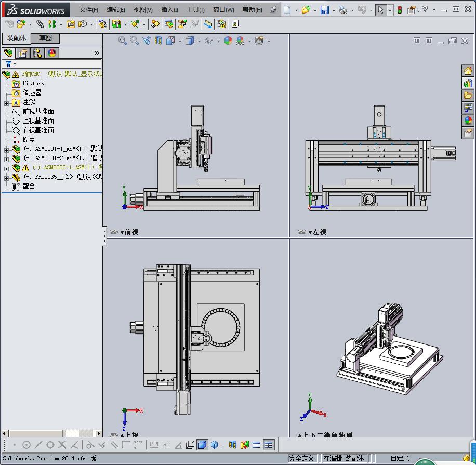Click the Zoom to Fit magnifier icon
Image resolution: width=476 pixels, height=465 pixels.
pyautogui.click(x=123, y=41)
